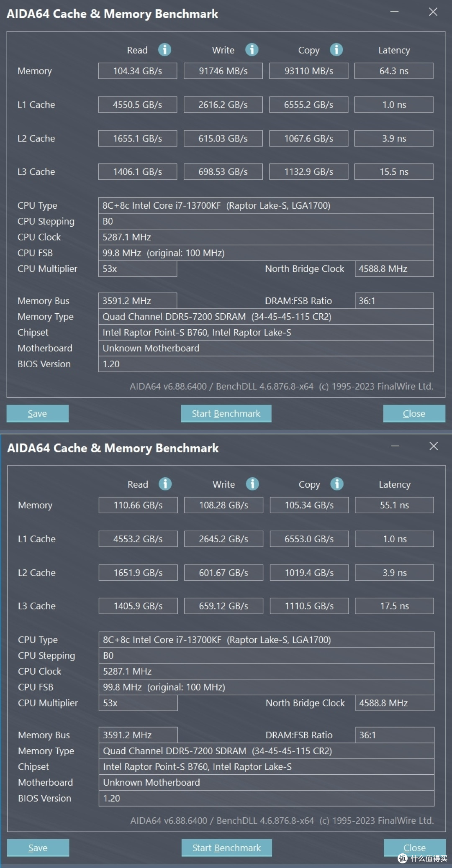Click Close button in lower benchmark window
The height and width of the screenshot is (868, 452).
pyautogui.click(x=414, y=848)
